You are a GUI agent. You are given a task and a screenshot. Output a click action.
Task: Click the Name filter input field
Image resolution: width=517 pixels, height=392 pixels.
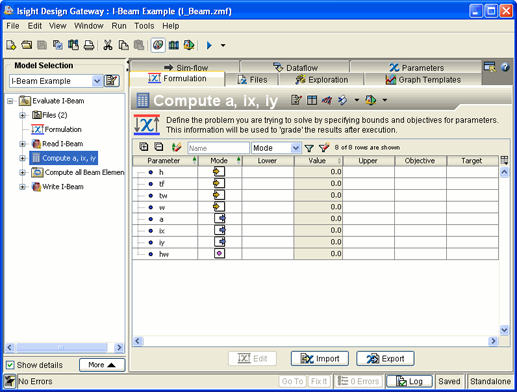(218, 148)
